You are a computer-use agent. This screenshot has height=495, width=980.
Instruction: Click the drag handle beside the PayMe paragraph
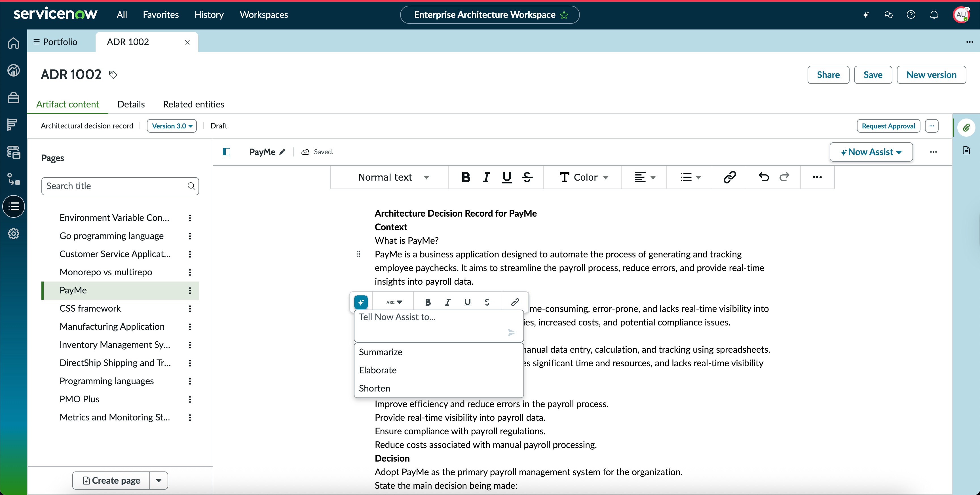point(359,254)
